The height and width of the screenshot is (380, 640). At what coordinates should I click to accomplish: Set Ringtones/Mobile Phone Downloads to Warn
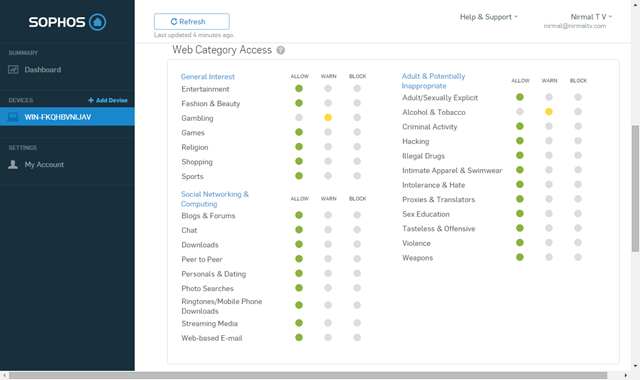coord(328,305)
